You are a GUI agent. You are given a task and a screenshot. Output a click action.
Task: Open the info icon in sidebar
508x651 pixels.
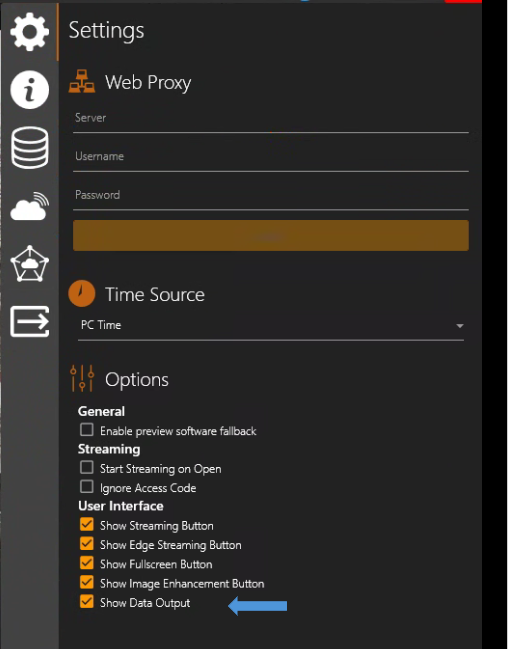29,90
